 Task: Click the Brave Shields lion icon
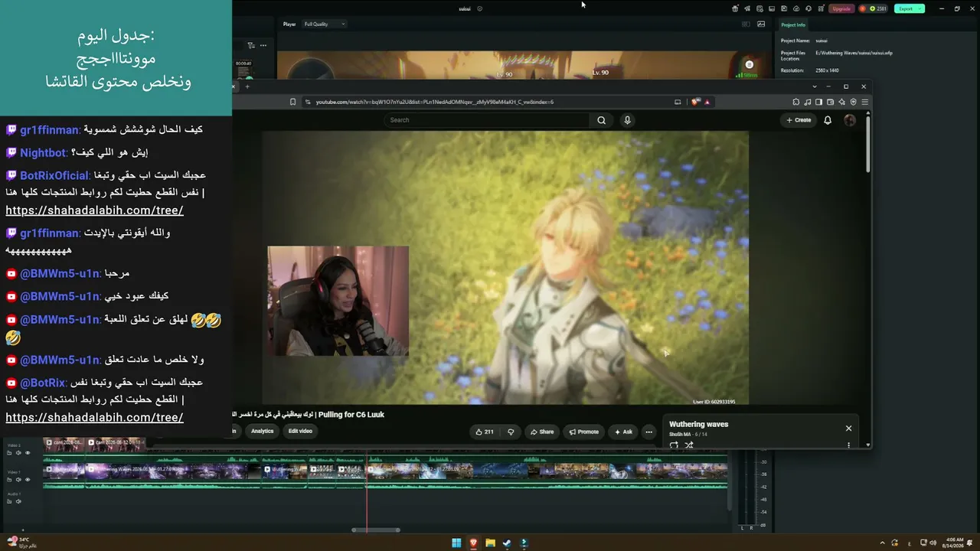click(x=695, y=102)
